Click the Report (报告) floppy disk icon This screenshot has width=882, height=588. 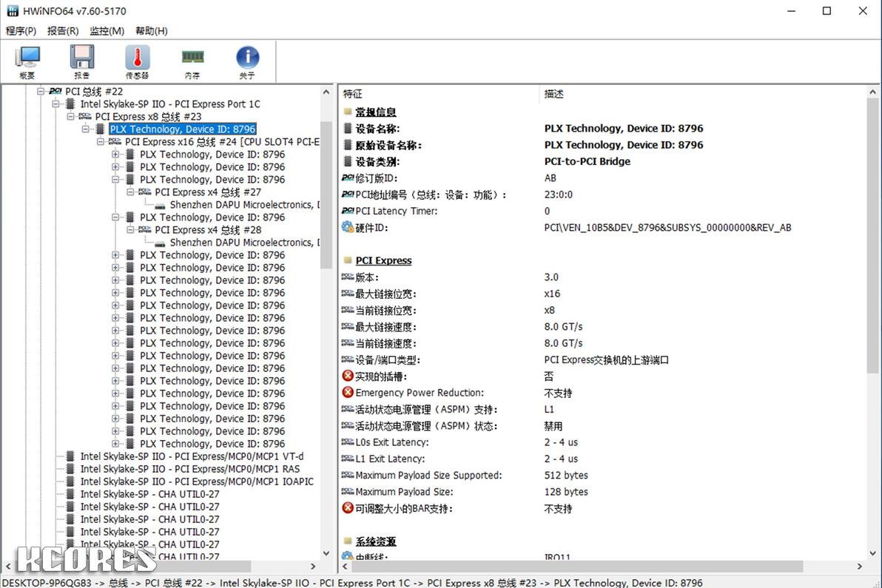81,62
